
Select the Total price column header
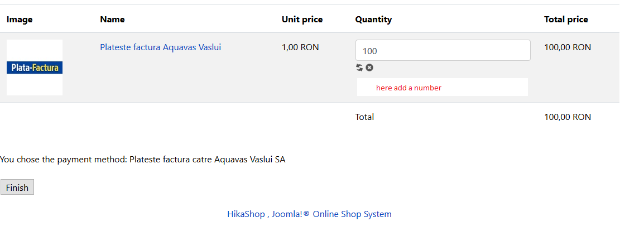click(566, 20)
